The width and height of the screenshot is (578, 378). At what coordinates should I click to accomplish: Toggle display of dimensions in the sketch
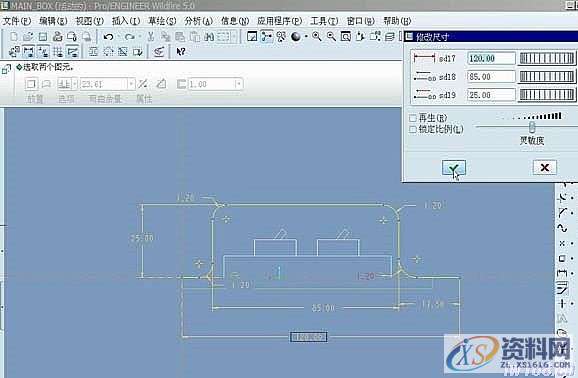[29, 52]
